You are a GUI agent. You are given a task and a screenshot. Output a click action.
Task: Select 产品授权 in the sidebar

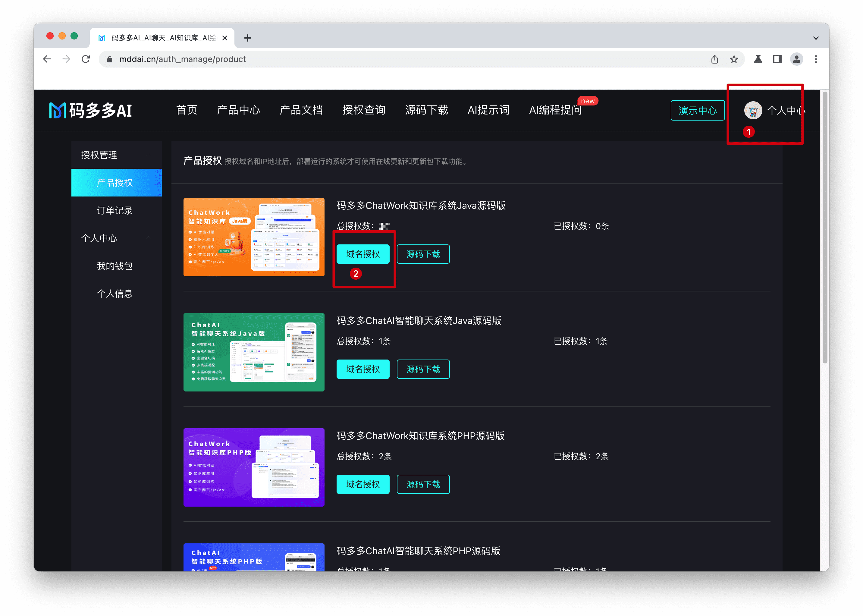[x=116, y=183]
